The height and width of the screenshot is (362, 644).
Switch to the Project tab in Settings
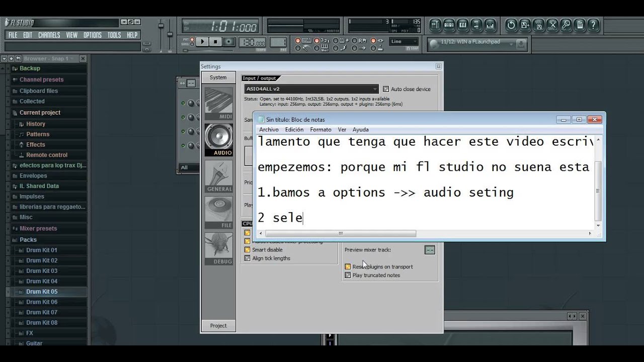218,326
